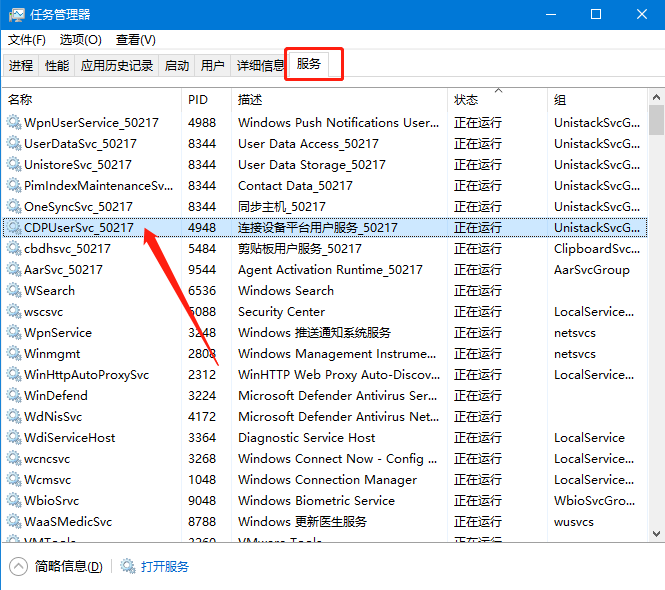
Task: Click the gear icon beside WdiServiceHost
Action: pyautogui.click(x=14, y=437)
